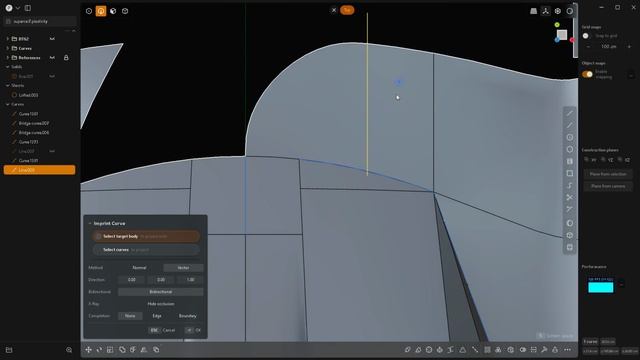
Task: Toggle the sidebar layout icon
Action: tap(28, 8)
